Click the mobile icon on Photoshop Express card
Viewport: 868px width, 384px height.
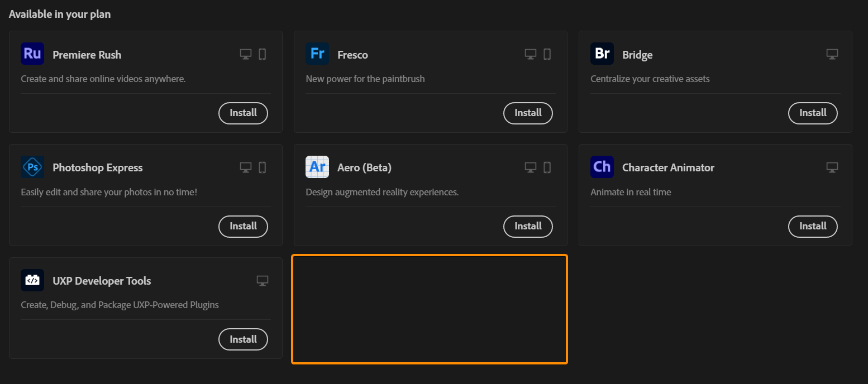(x=262, y=167)
